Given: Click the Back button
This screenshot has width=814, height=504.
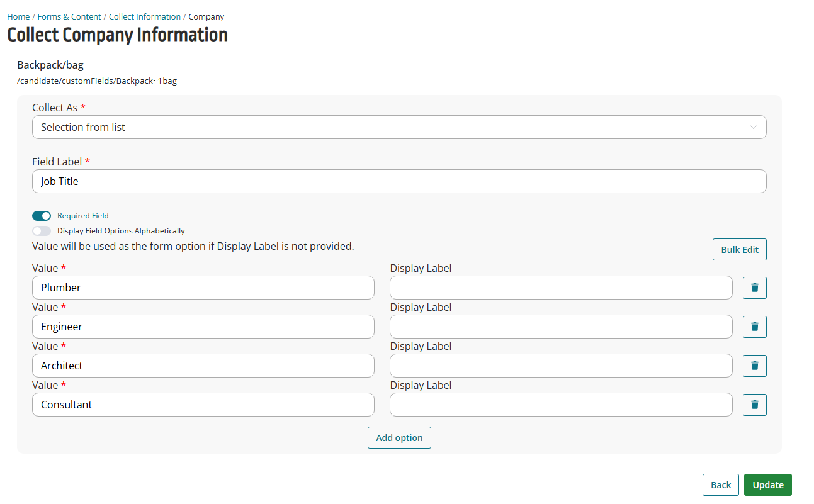Looking at the screenshot, I should (x=721, y=484).
